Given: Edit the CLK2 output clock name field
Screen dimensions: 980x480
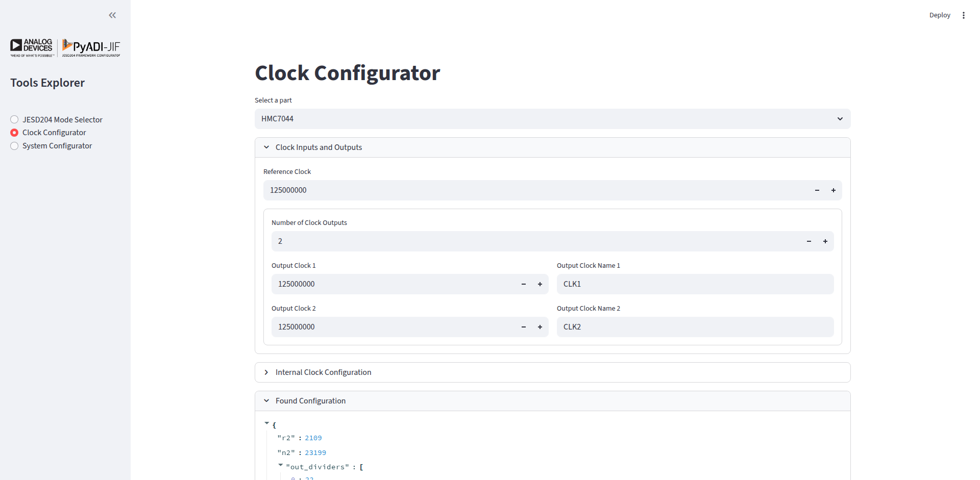Looking at the screenshot, I should point(695,326).
